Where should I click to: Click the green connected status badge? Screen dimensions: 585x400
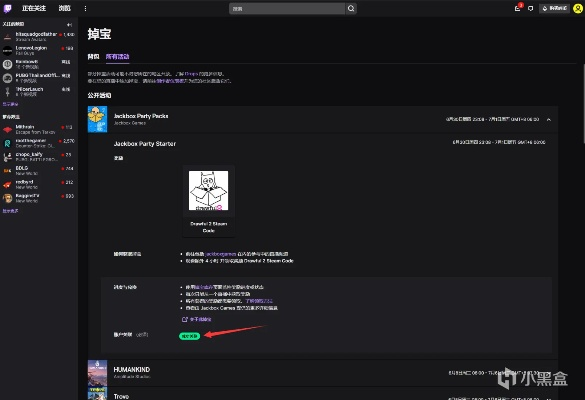(190, 336)
